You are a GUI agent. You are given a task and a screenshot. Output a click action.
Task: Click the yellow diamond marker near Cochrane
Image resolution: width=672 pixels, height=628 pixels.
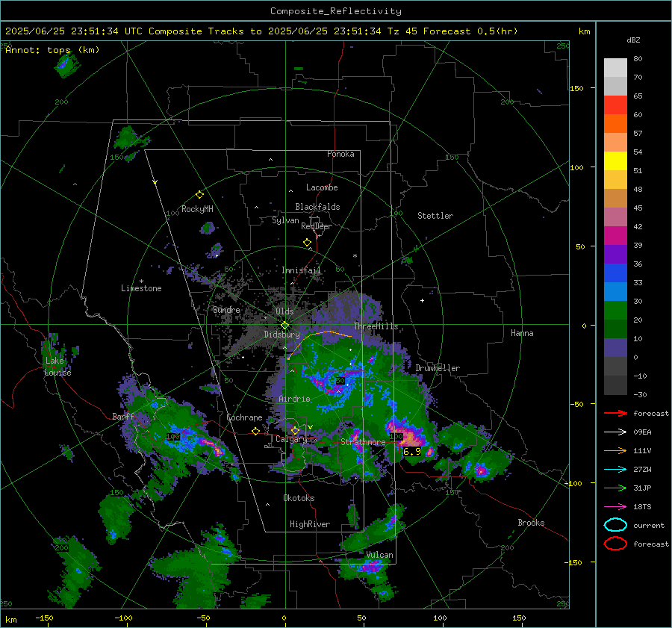click(x=255, y=431)
